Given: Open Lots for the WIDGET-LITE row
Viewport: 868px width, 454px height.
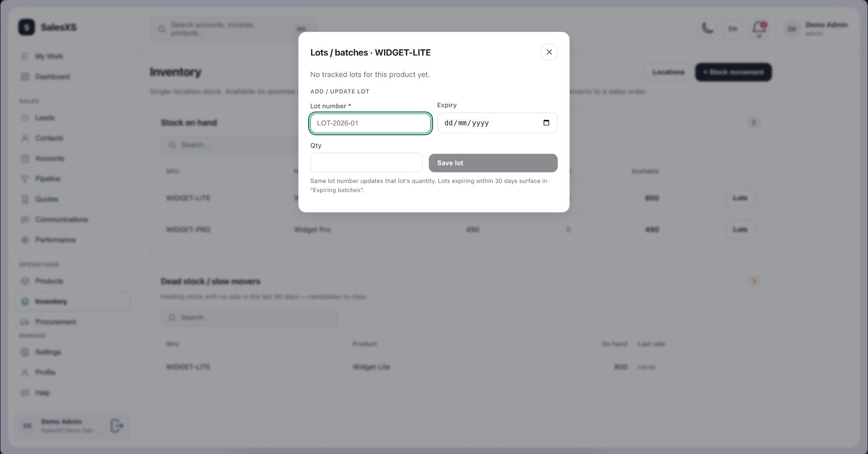Looking at the screenshot, I should [740, 198].
